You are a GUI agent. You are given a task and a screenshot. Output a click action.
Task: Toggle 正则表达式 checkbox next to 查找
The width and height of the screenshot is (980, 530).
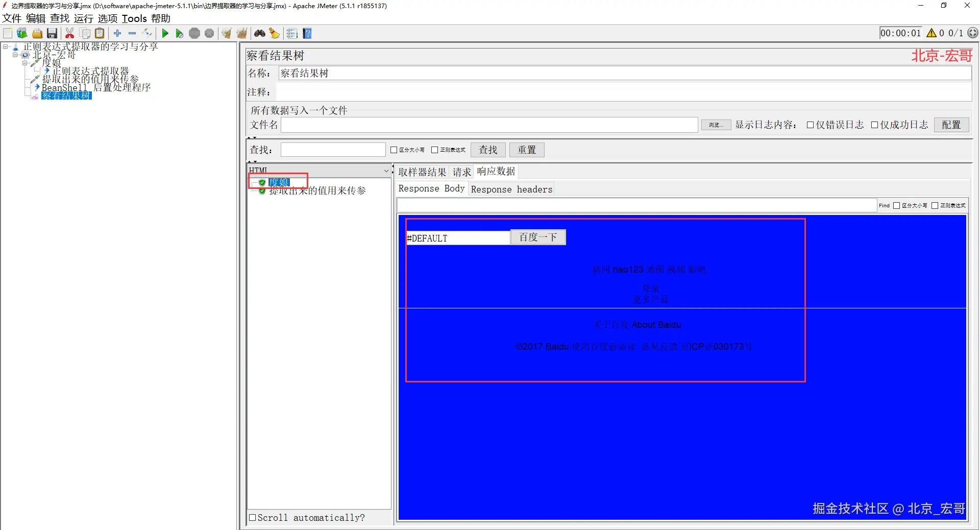[x=434, y=150]
